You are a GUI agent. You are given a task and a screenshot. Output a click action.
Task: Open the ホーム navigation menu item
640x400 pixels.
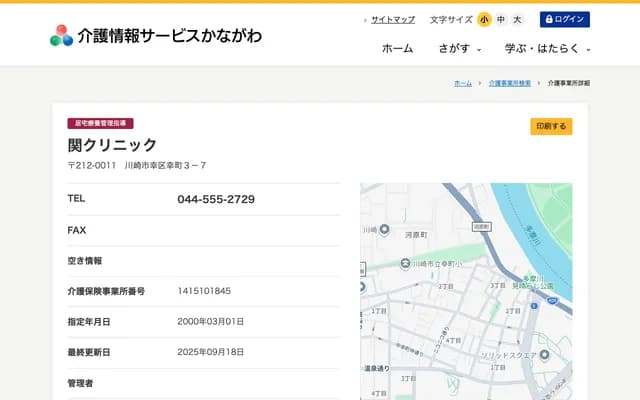[x=397, y=48]
